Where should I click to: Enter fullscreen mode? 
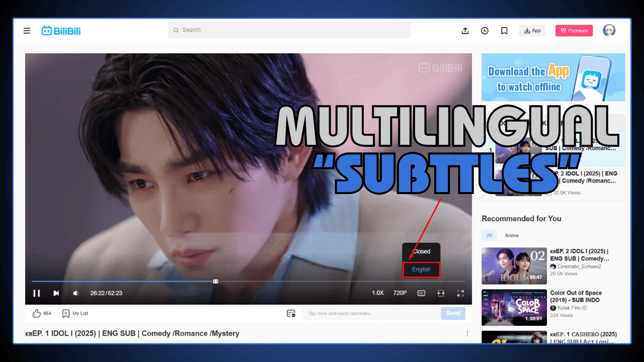click(x=460, y=293)
